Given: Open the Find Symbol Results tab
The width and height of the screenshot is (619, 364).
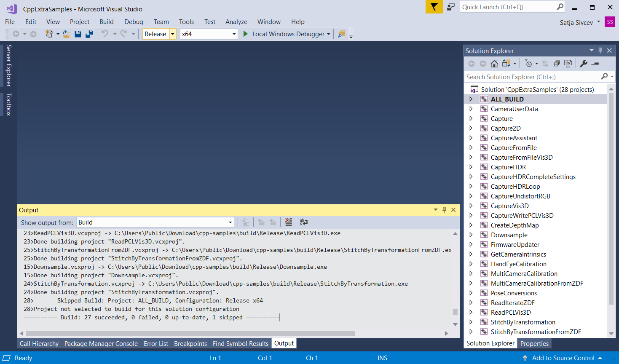Looking at the screenshot, I should 241,343.
